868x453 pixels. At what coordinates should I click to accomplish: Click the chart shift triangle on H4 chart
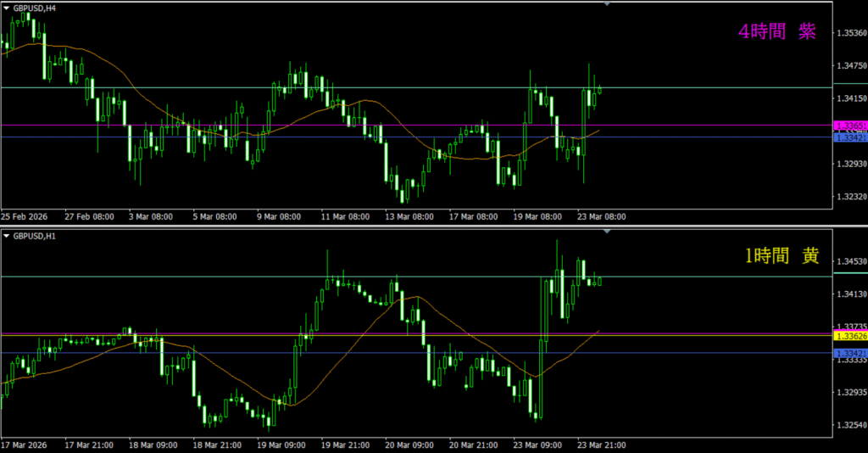[606, 4]
